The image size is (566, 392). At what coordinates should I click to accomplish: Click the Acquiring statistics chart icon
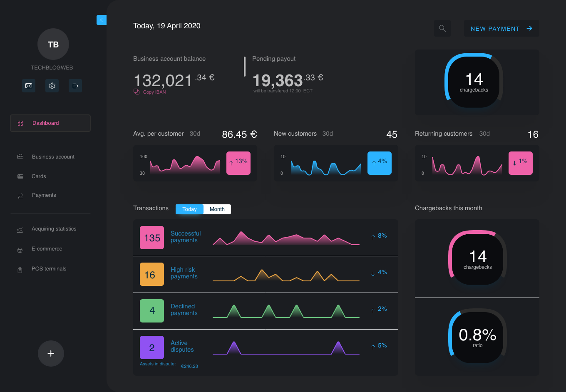20,229
